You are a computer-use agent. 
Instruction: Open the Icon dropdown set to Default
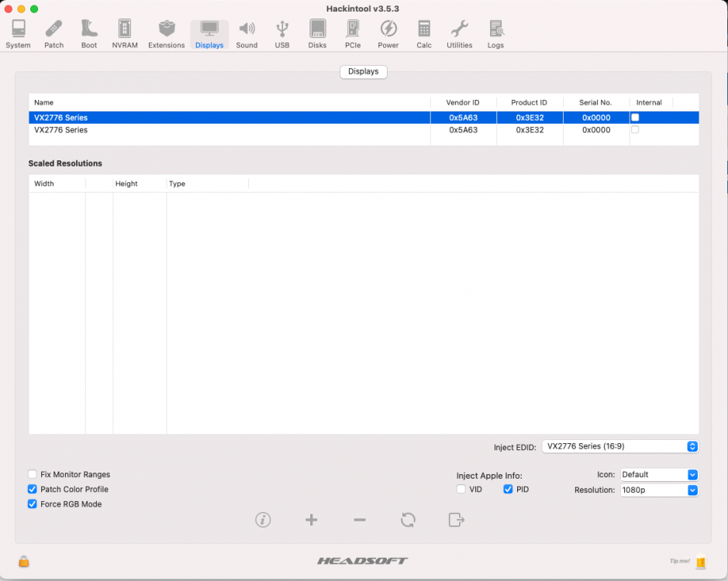coord(659,475)
